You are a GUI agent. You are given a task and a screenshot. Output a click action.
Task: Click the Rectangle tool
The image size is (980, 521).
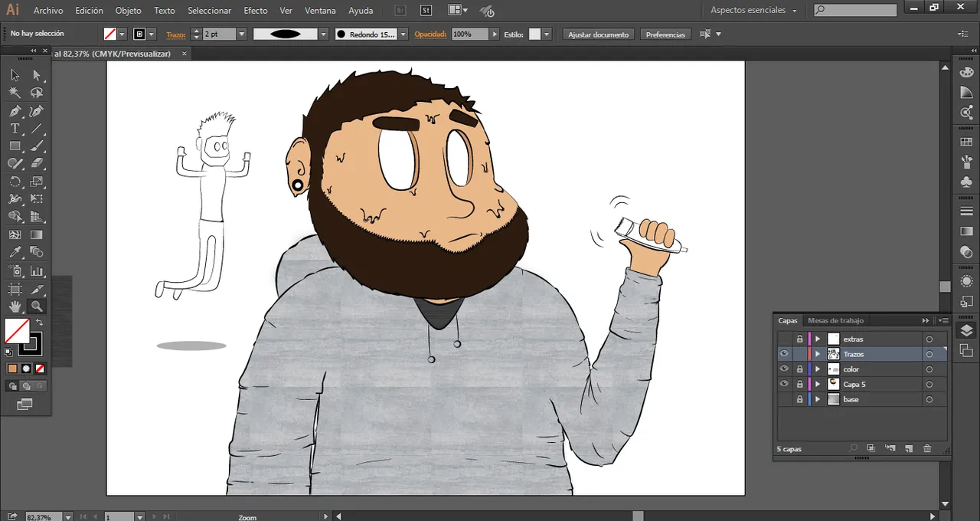click(15, 146)
